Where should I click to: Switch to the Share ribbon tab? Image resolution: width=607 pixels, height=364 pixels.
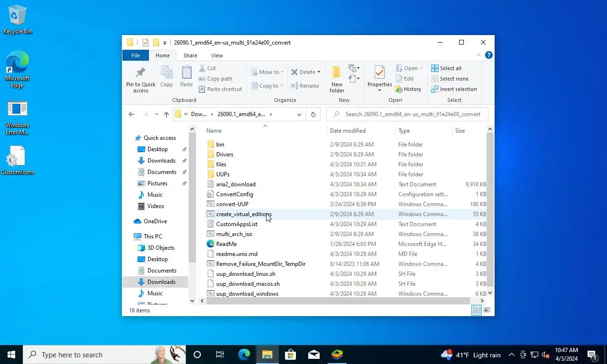(190, 55)
